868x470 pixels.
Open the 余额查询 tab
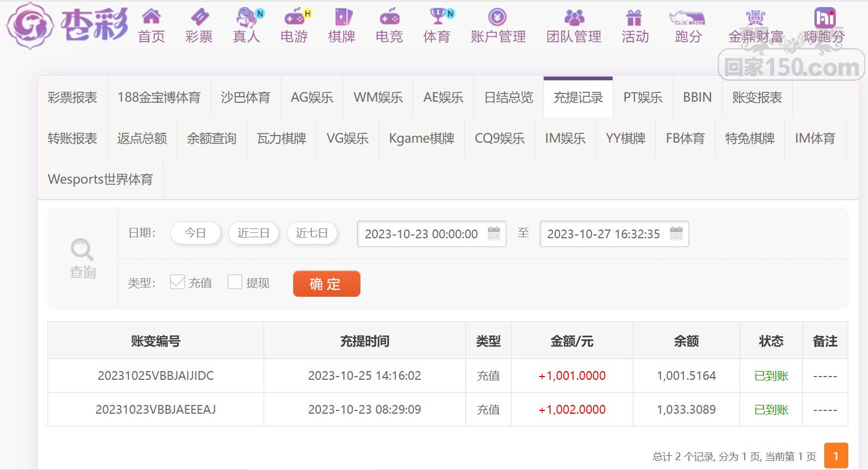[x=212, y=138]
